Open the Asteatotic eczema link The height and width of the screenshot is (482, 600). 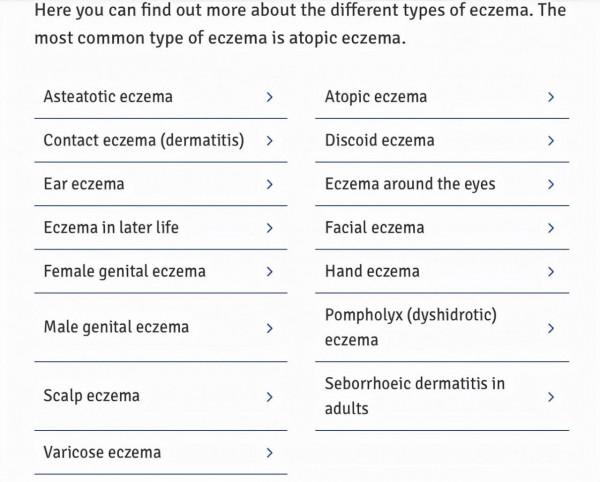(108, 97)
